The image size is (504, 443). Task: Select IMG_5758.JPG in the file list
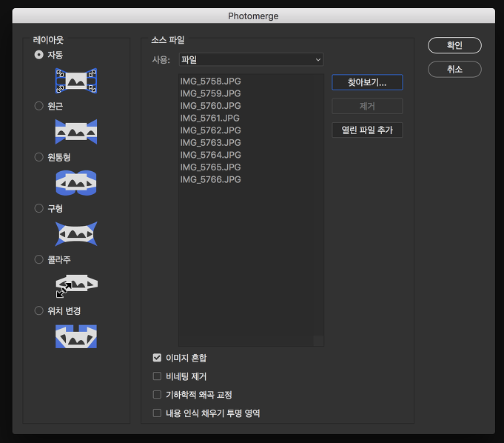pyautogui.click(x=210, y=81)
